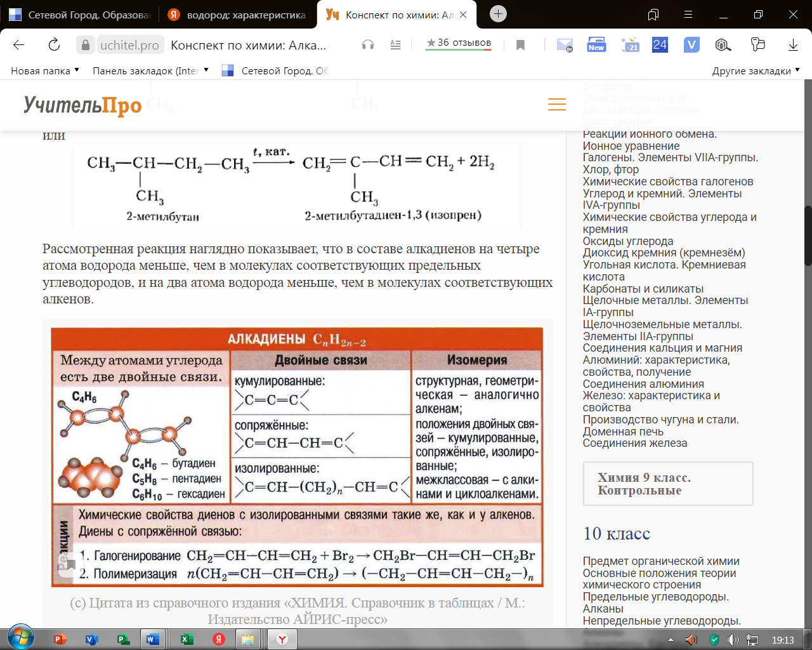This screenshot has height=650, width=812.
Task: Open Publisher from the taskbar
Action: point(124,639)
